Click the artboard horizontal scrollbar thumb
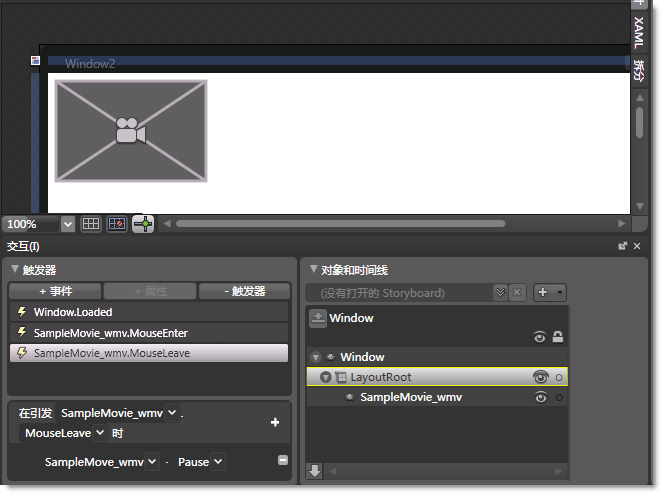The height and width of the screenshot is (494, 662). 340,224
